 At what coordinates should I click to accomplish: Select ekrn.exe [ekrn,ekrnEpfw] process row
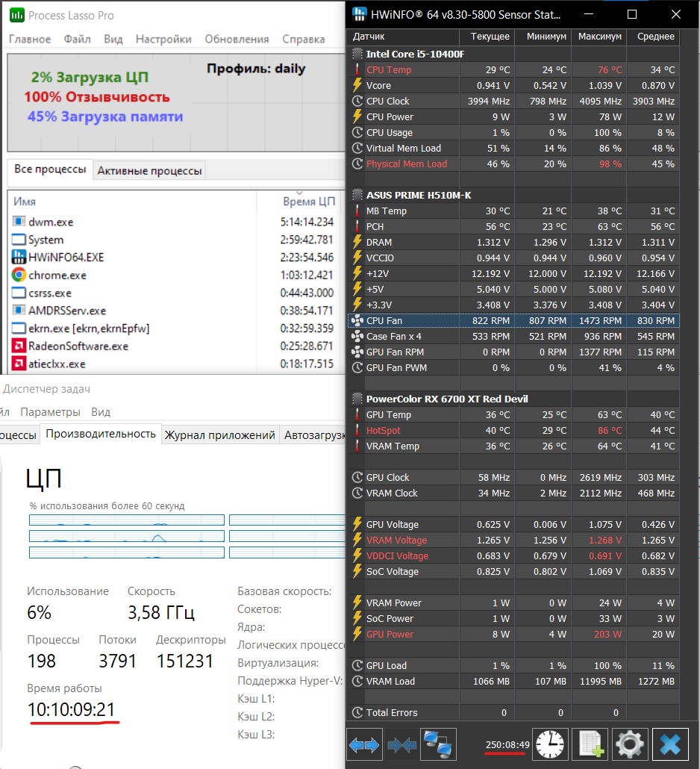point(176,328)
